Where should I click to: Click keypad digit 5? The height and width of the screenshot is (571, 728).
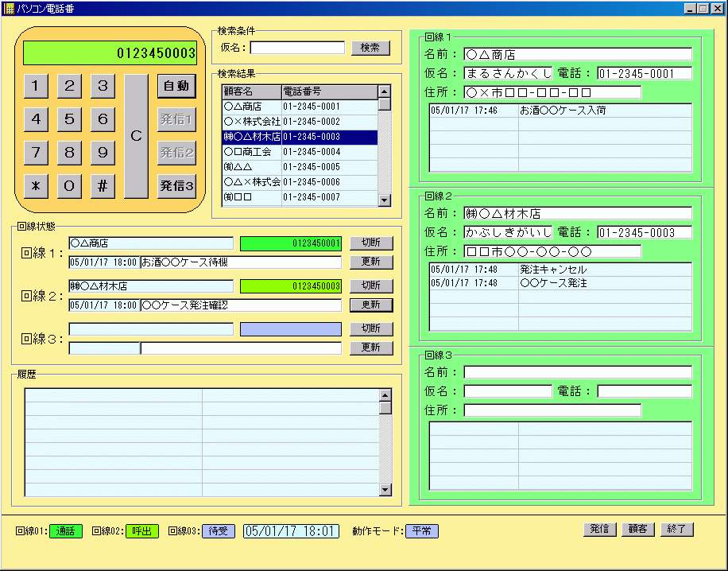[69, 119]
